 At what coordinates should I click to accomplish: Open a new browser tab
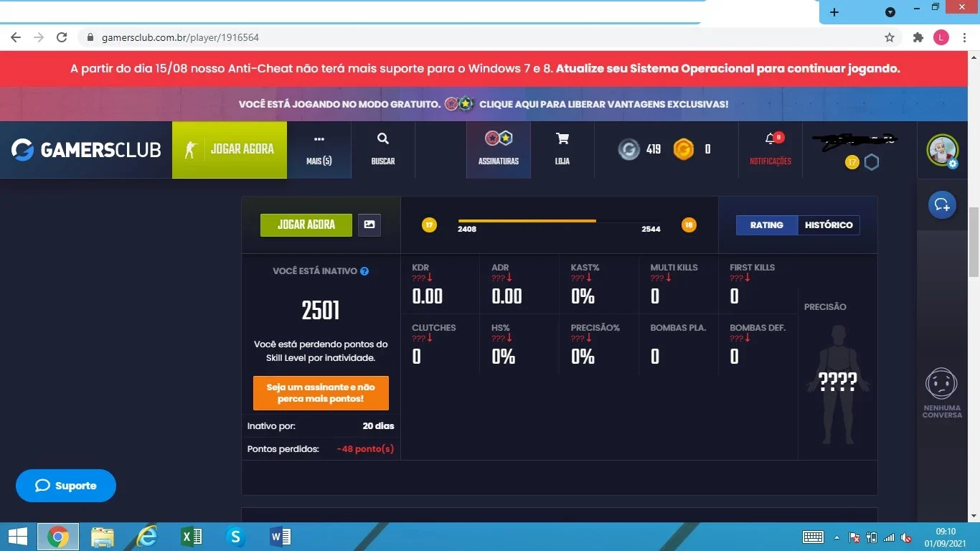834,12
